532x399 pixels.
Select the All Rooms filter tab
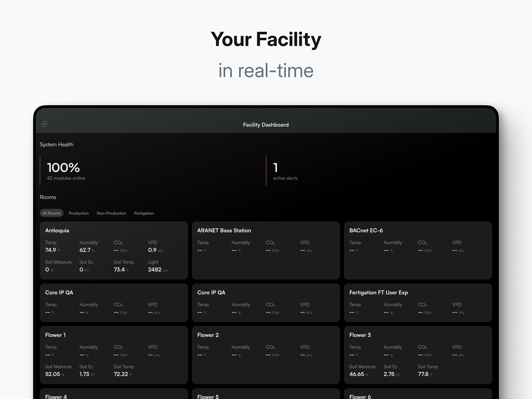click(x=51, y=213)
